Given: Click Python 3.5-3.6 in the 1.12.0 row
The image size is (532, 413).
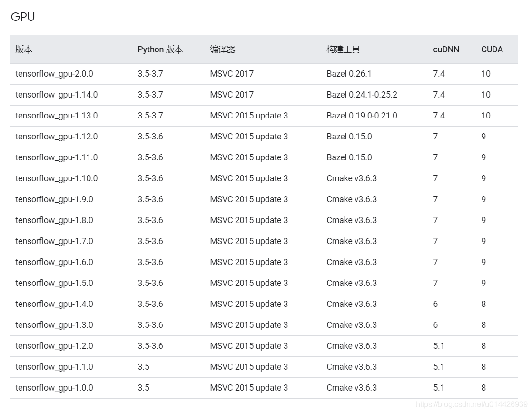Looking at the screenshot, I should pyautogui.click(x=150, y=137).
